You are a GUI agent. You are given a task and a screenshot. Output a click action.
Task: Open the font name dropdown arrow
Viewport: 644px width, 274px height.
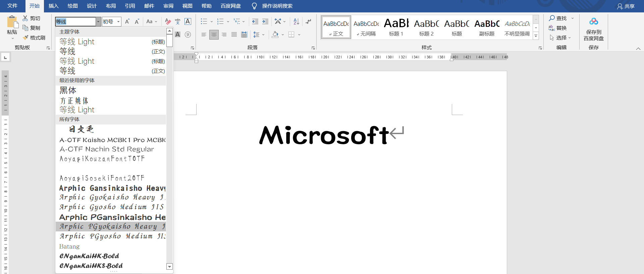(x=98, y=21)
